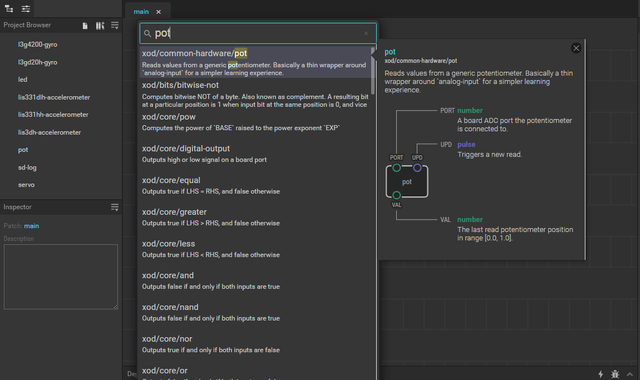Image resolution: width=640 pixels, height=380 pixels.
Task: Expand the bottom deployment pane chevron
Action: (630, 374)
